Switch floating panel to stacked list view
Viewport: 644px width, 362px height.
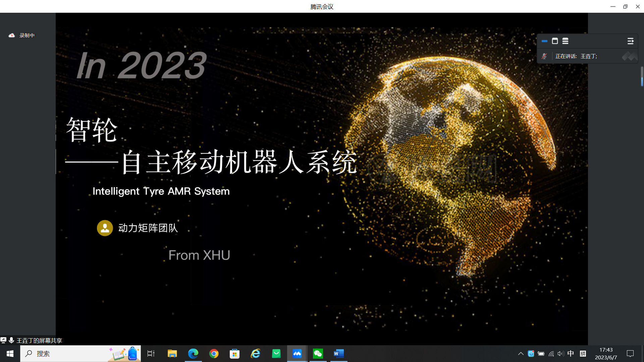pos(565,41)
